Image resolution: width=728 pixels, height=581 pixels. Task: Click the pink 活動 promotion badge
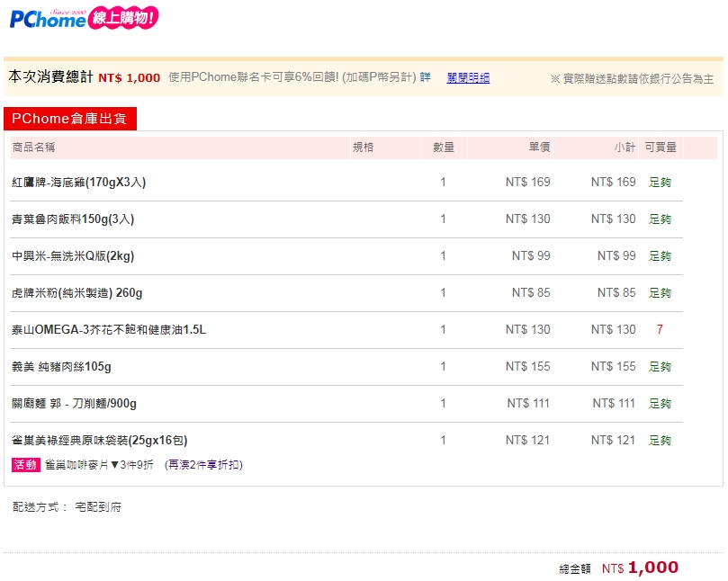click(x=25, y=464)
